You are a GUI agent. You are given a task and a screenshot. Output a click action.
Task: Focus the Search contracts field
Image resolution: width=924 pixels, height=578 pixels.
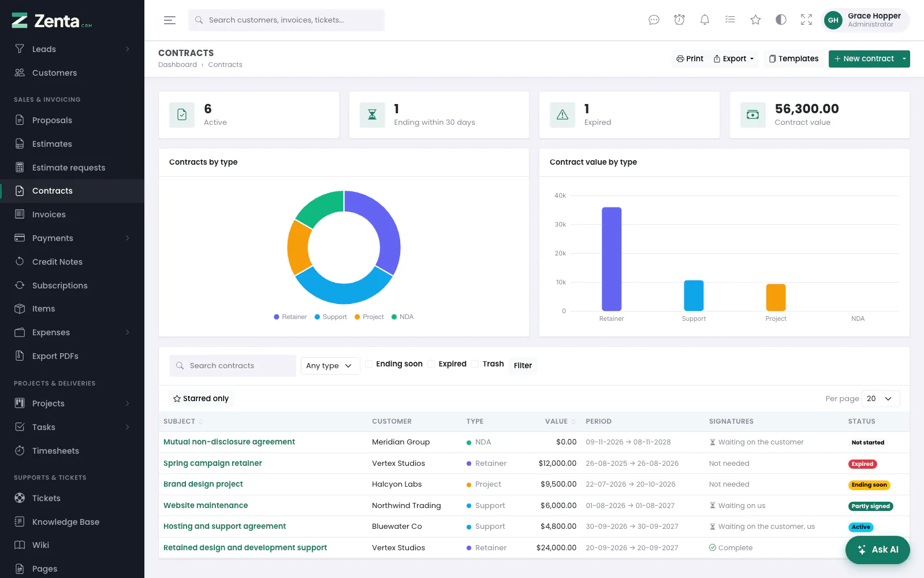pos(232,366)
